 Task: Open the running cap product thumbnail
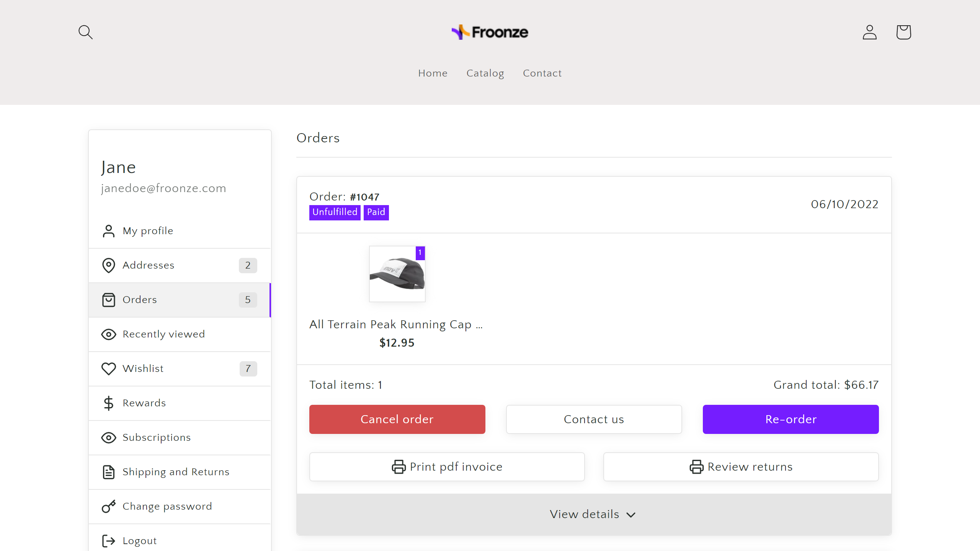tap(397, 274)
